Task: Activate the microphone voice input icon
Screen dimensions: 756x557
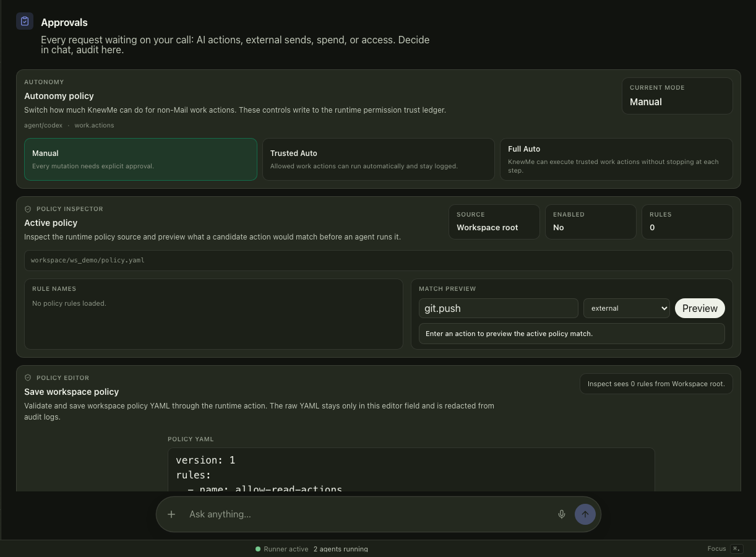Action: pos(562,514)
